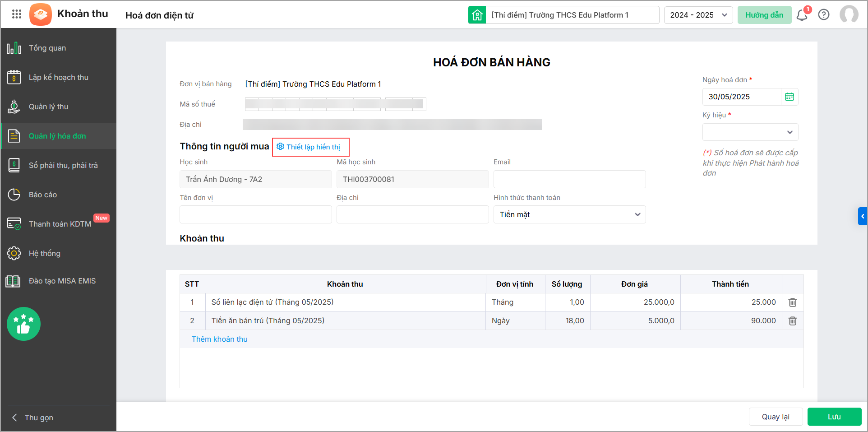Open the user avatar menu
The width and height of the screenshot is (868, 432).
(849, 14)
